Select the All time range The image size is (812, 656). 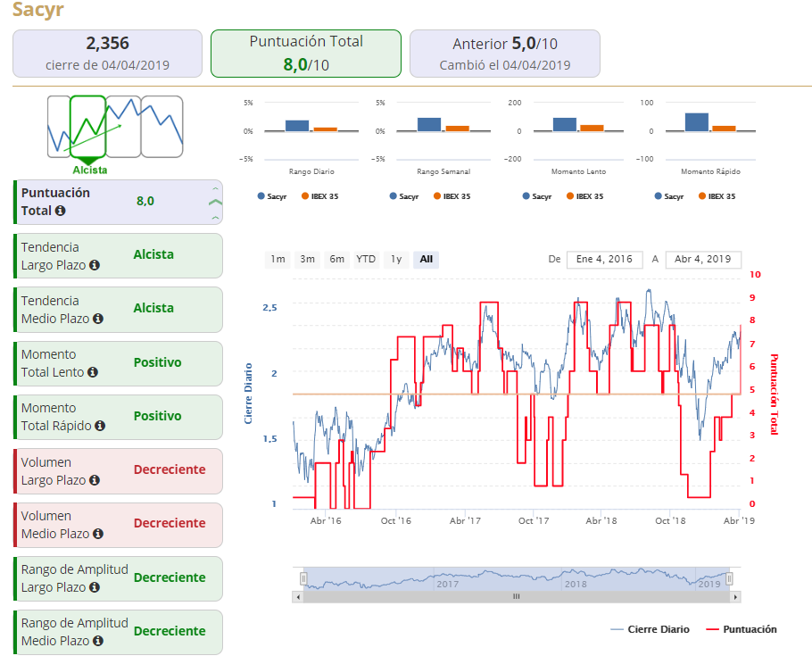pos(427,259)
